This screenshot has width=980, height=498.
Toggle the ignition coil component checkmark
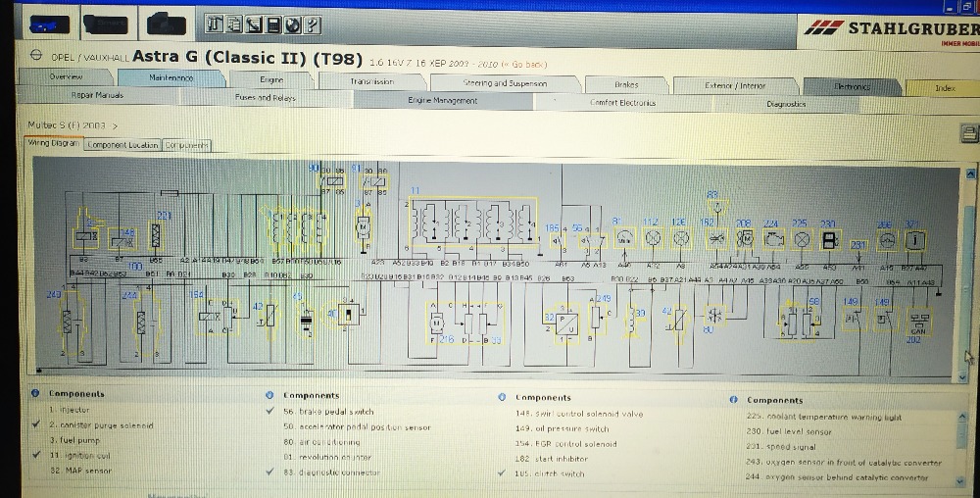(x=36, y=456)
